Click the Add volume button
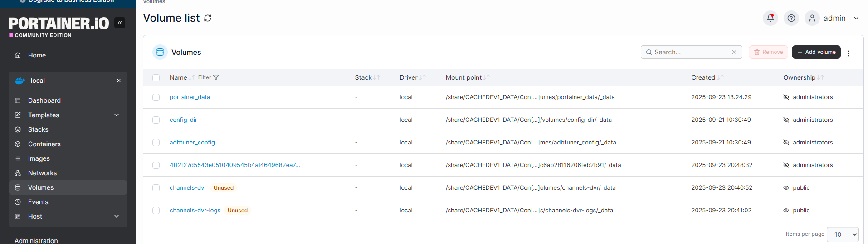Screen dimensions: 868x244 (816, 52)
